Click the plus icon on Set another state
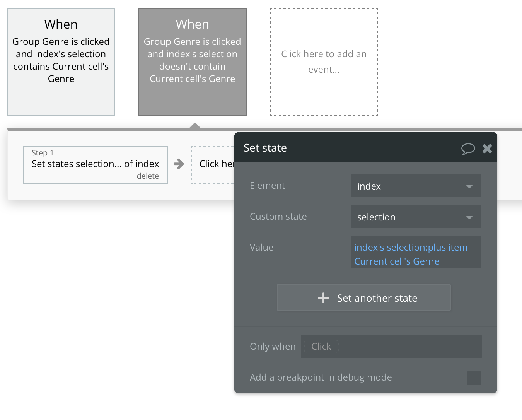This screenshot has height=420, width=522. 323,298
